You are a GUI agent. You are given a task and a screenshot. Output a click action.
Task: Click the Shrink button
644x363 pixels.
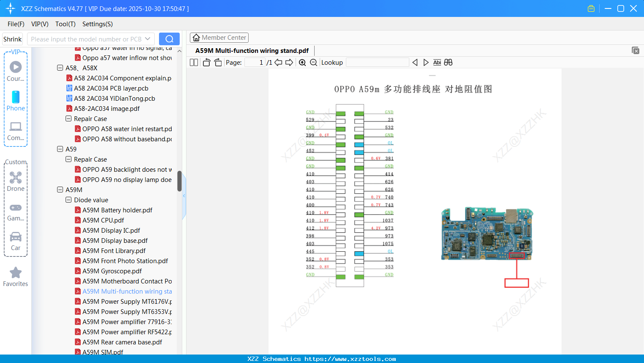[x=13, y=39]
